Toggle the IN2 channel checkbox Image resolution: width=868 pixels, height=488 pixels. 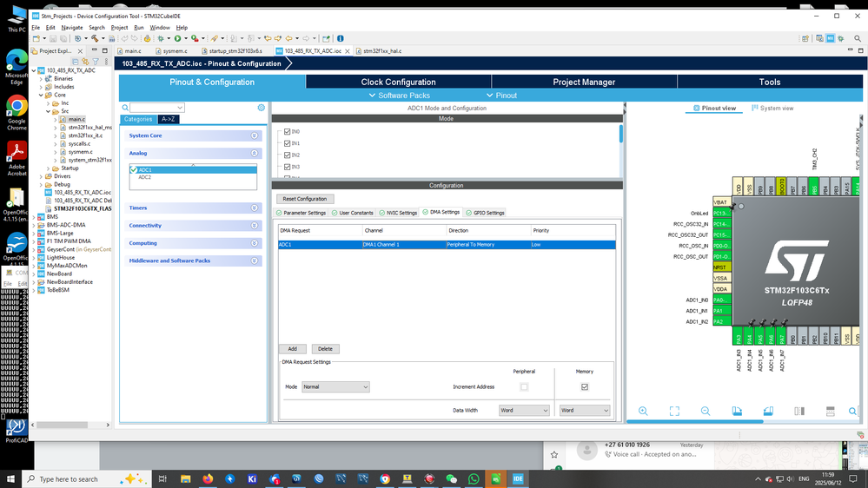pos(288,155)
